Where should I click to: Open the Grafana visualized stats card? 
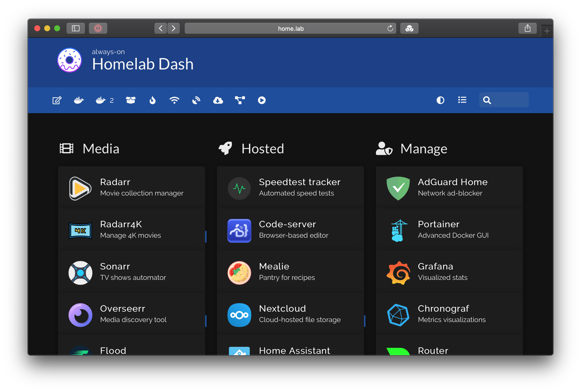click(x=449, y=272)
